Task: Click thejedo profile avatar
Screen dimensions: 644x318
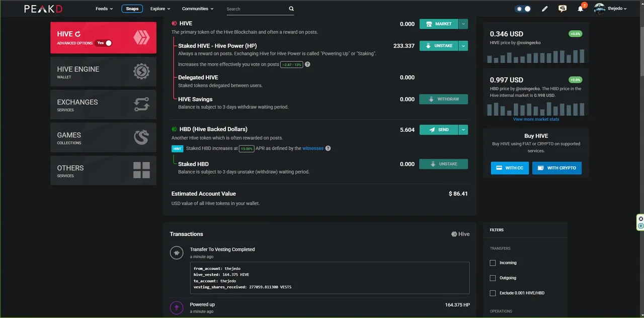Action: (599, 9)
